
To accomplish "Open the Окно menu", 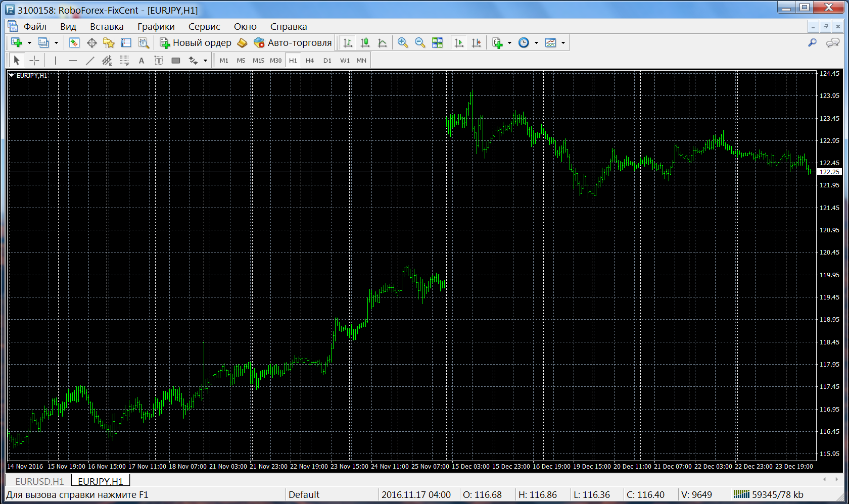I will pos(245,27).
